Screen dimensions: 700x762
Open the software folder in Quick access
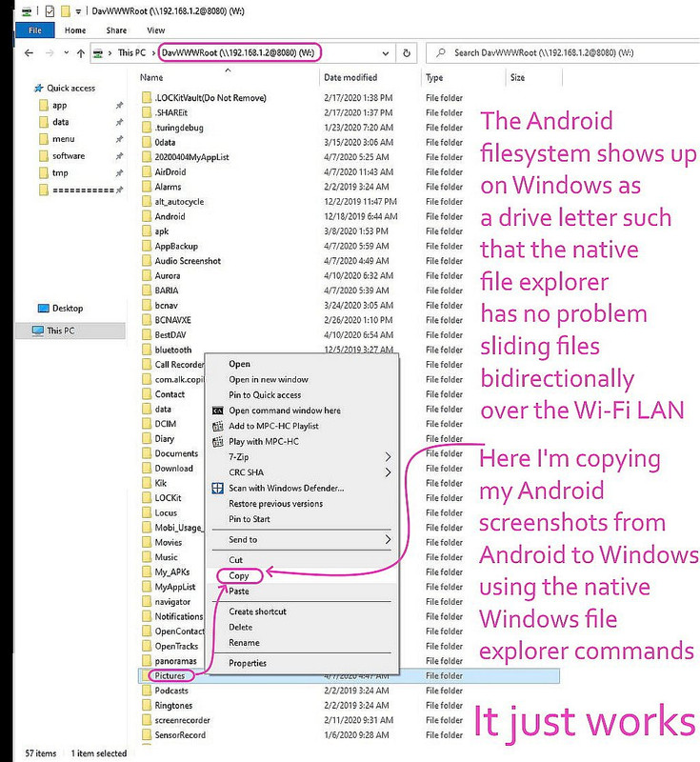click(x=69, y=156)
